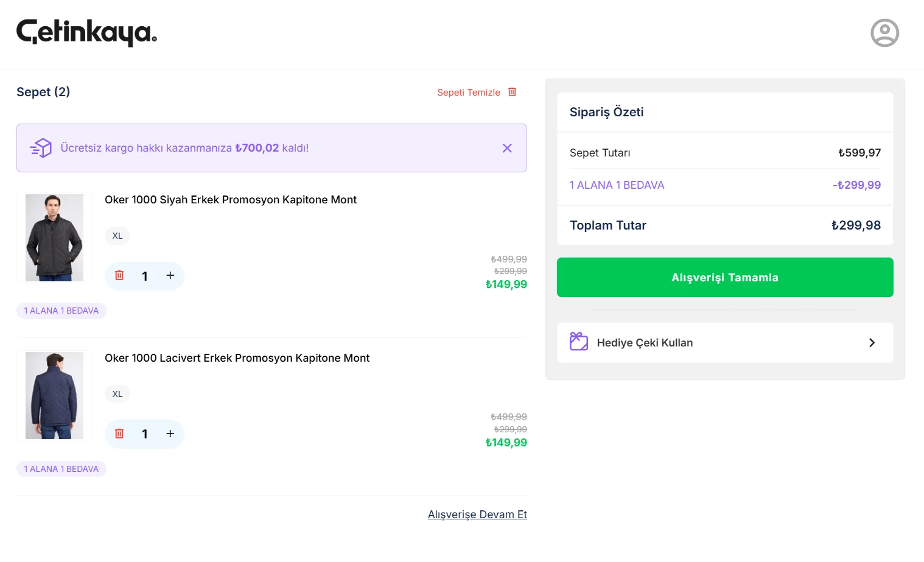Screen dimensions: 924x562
Task: Open the Lacivert Mont product thumbnail
Action: pos(54,395)
